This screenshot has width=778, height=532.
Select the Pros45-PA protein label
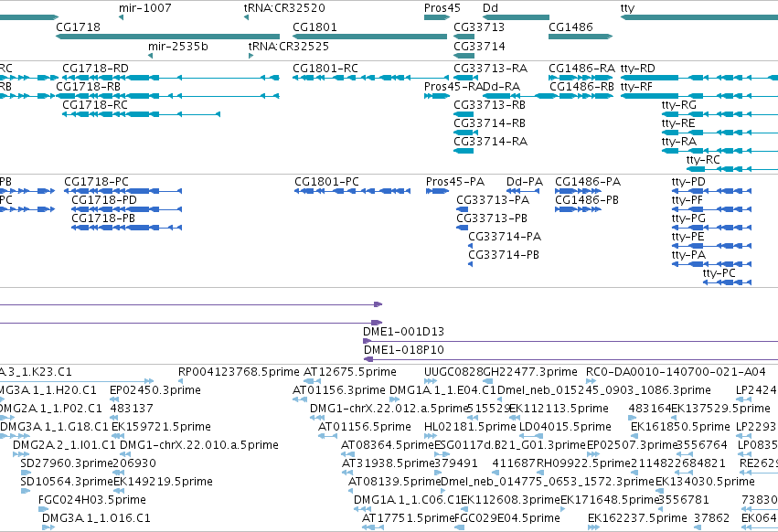[x=455, y=182]
